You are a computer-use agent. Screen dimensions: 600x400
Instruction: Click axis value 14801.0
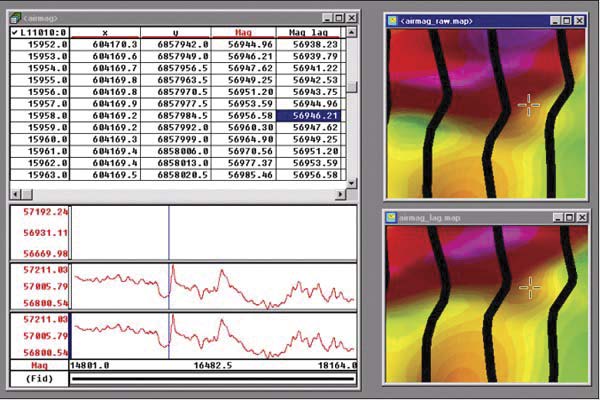pyautogui.click(x=90, y=365)
